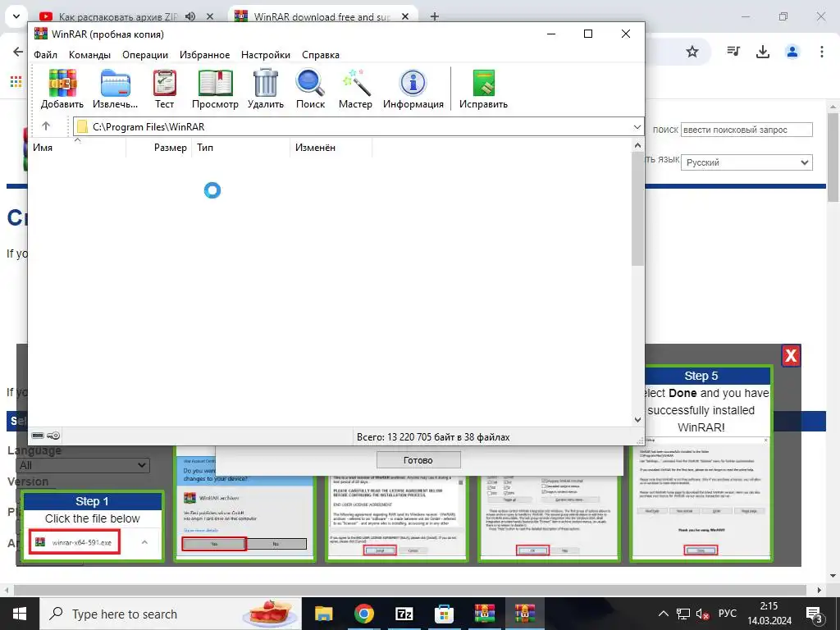
Task: Click the webpage horizontal scrollbar
Action: tap(410, 590)
